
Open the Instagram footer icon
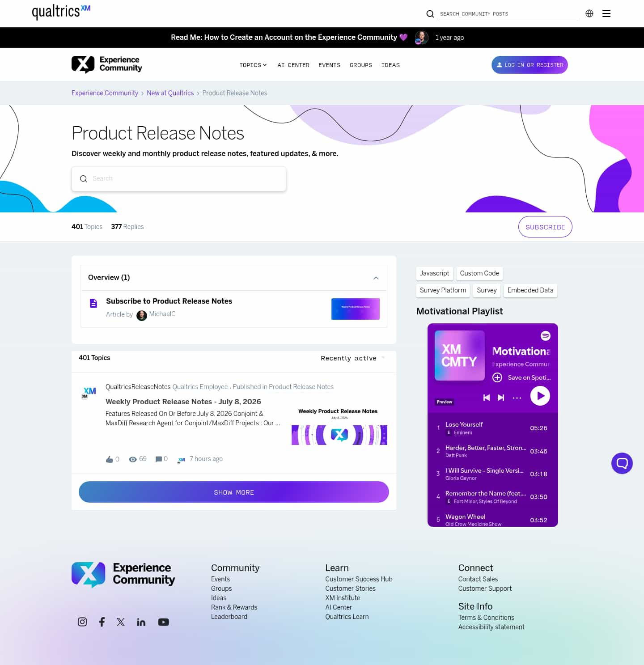(x=82, y=622)
